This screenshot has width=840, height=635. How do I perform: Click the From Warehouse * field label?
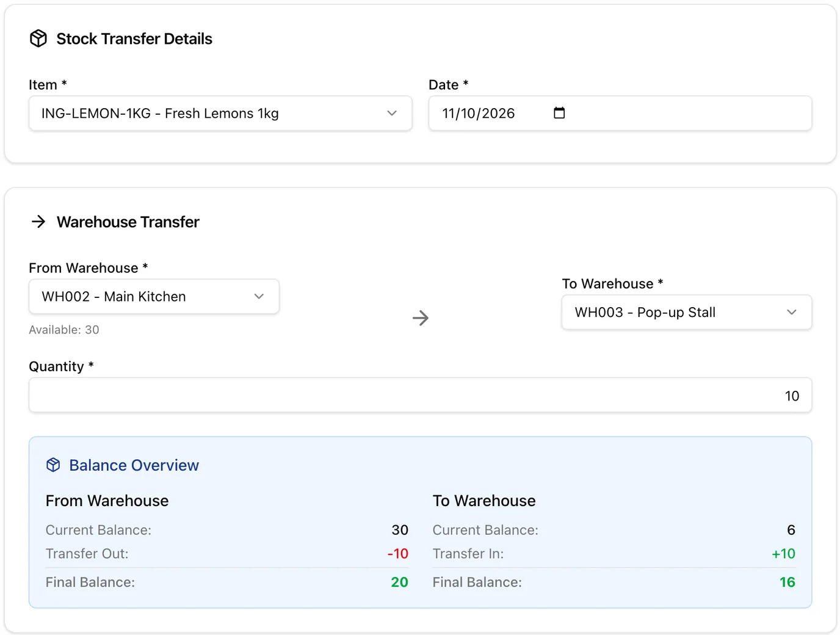89,268
